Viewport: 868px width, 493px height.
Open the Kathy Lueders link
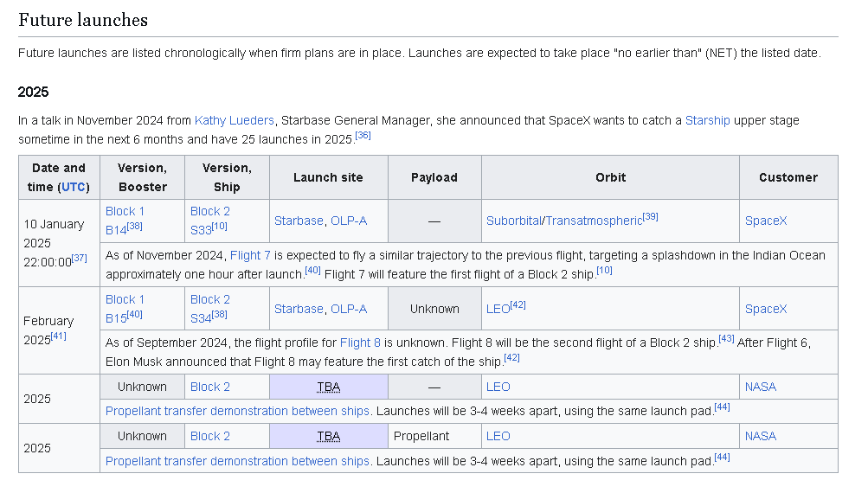[235, 120]
